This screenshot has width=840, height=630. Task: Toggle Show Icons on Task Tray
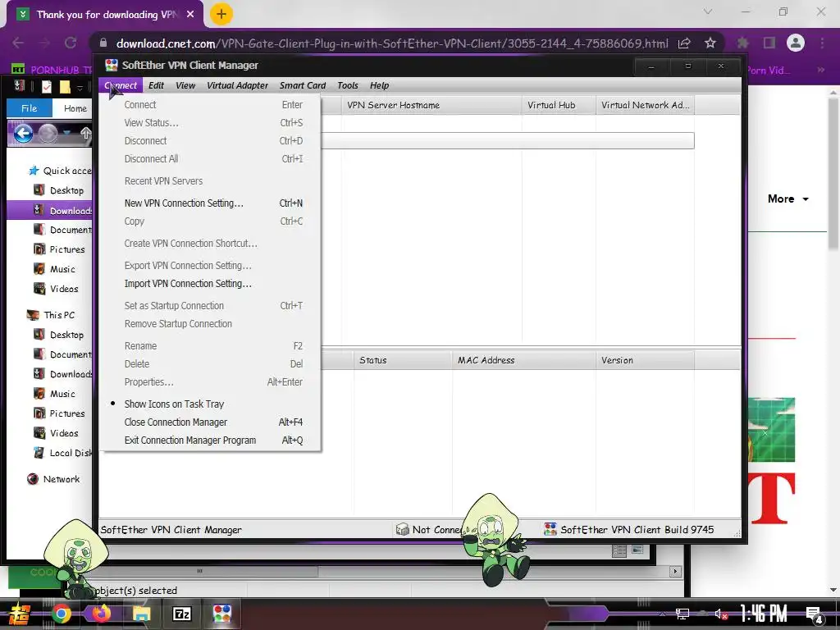(174, 404)
